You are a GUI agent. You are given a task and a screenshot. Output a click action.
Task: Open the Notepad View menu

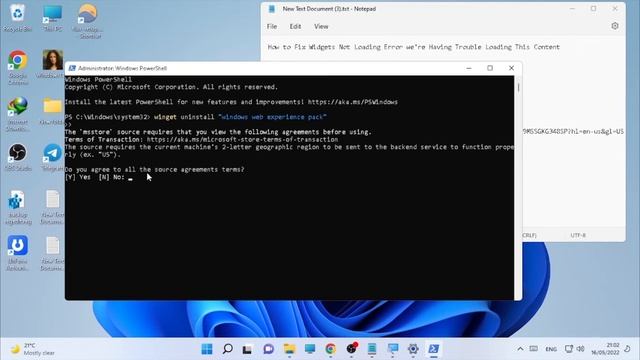pyautogui.click(x=321, y=27)
